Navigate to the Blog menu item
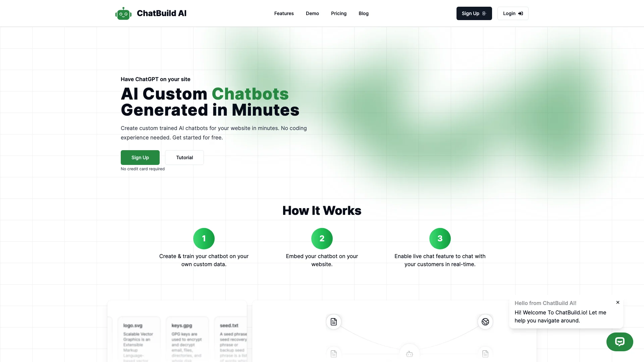This screenshot has height=362, width=644. 363,13
